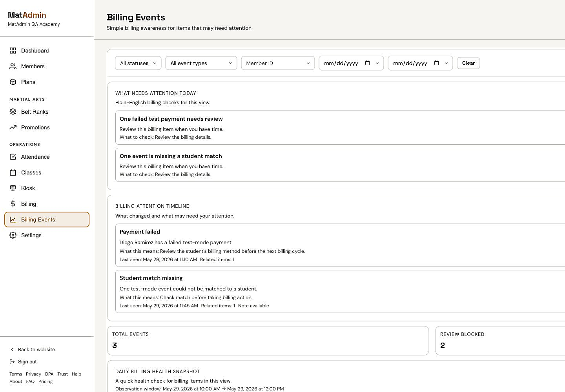Open the DPA footer link
The height and width of the screenshot is (392, 565).
49,374
